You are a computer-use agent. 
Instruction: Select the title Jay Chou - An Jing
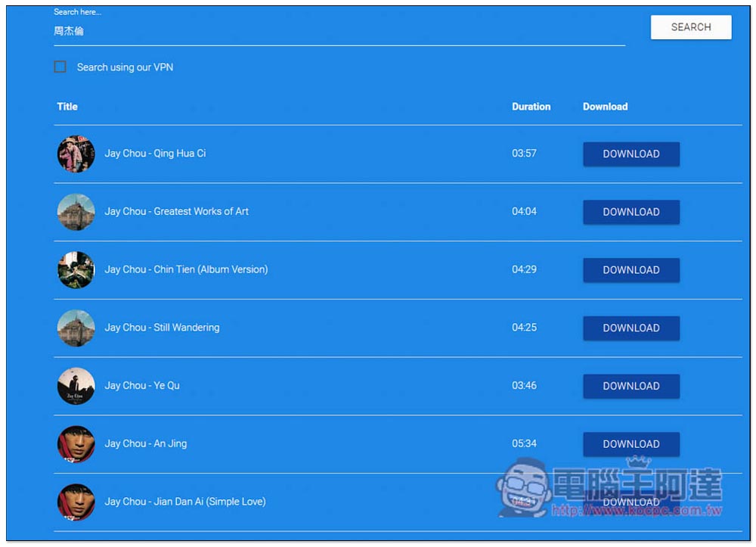click(x=146, y=443)
